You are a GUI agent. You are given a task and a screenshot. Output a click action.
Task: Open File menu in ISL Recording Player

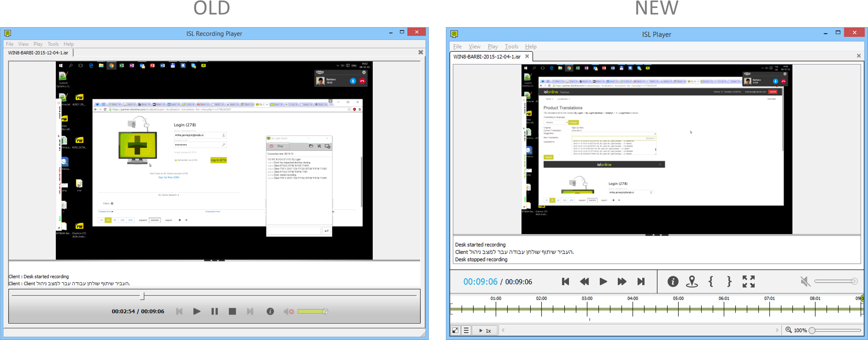[9, 44]
